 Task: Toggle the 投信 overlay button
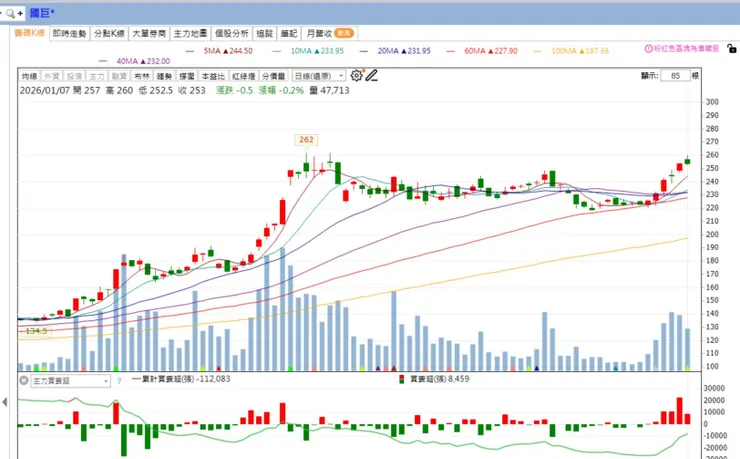[74, 76]
